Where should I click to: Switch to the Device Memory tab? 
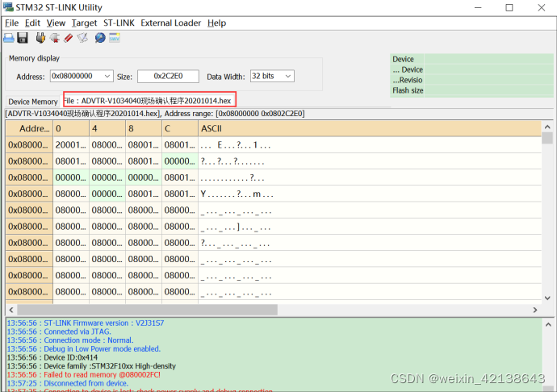(33, 102)
